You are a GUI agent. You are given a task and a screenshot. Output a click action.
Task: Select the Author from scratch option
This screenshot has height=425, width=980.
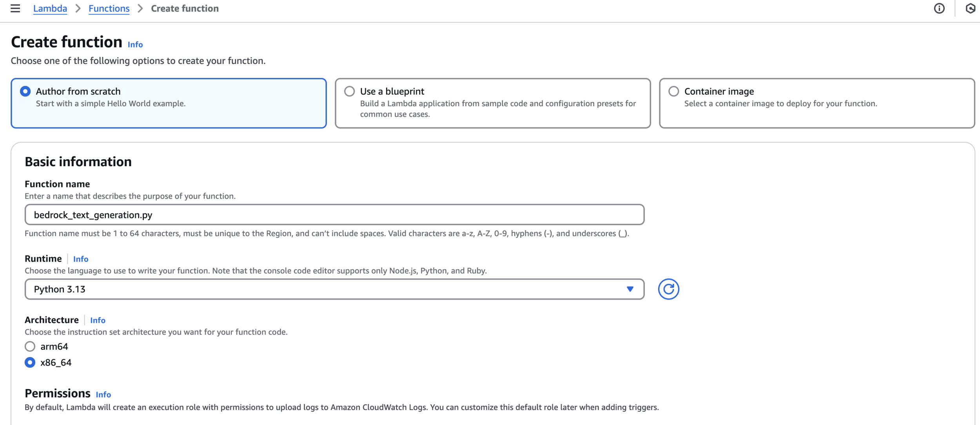click(x=25, y=91)
